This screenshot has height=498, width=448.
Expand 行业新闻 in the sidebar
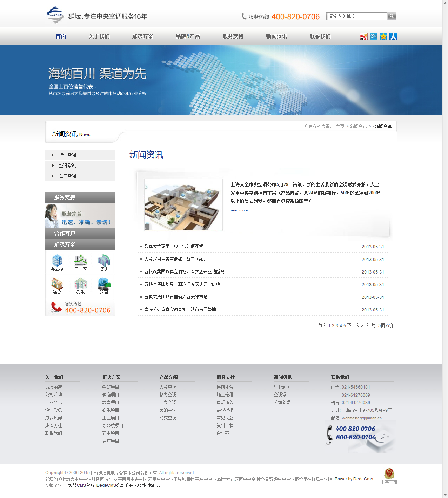(x=67, y=155)
